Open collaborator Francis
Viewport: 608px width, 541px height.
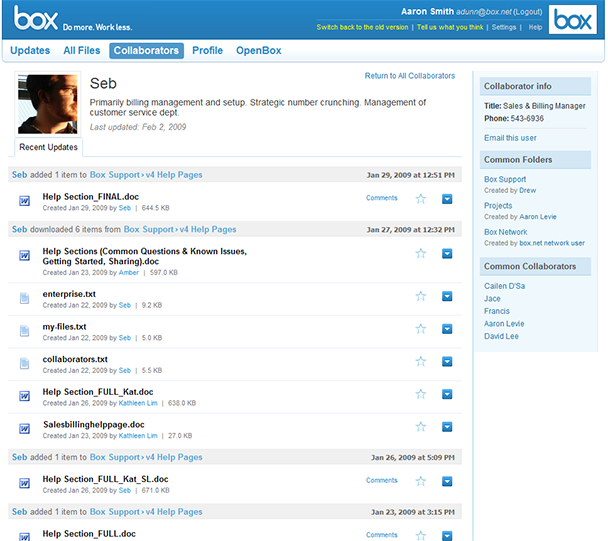(497, 311)
